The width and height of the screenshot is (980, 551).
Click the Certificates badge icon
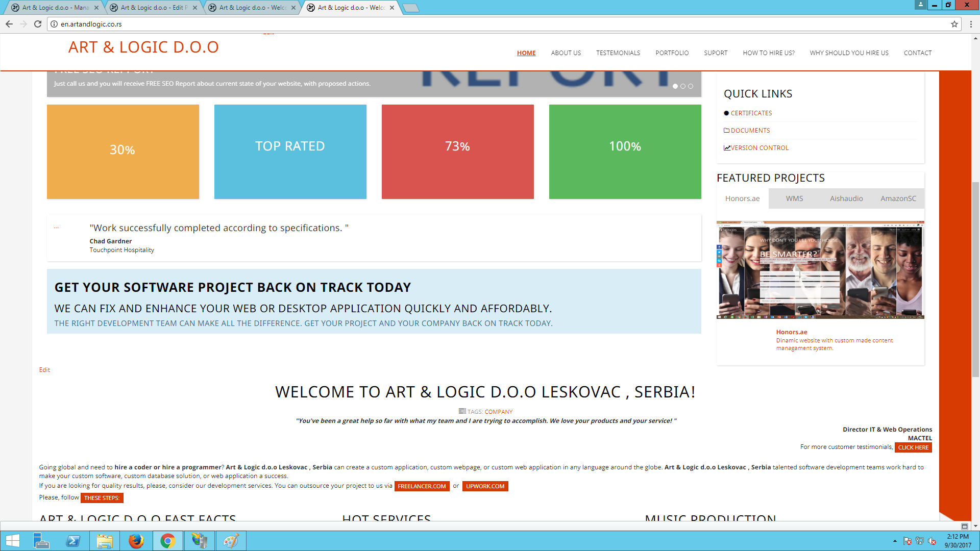click(726, 113)
